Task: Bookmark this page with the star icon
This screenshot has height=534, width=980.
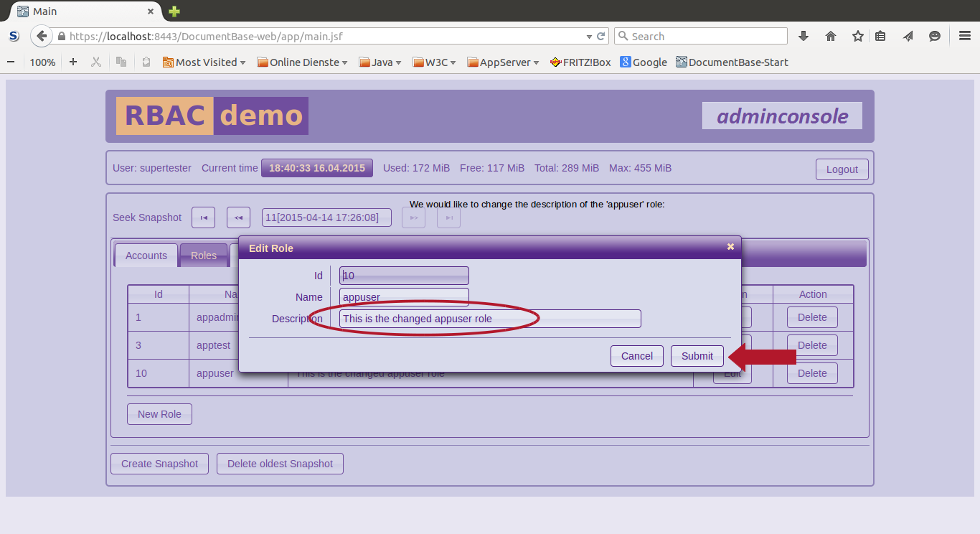Action: 857,36
